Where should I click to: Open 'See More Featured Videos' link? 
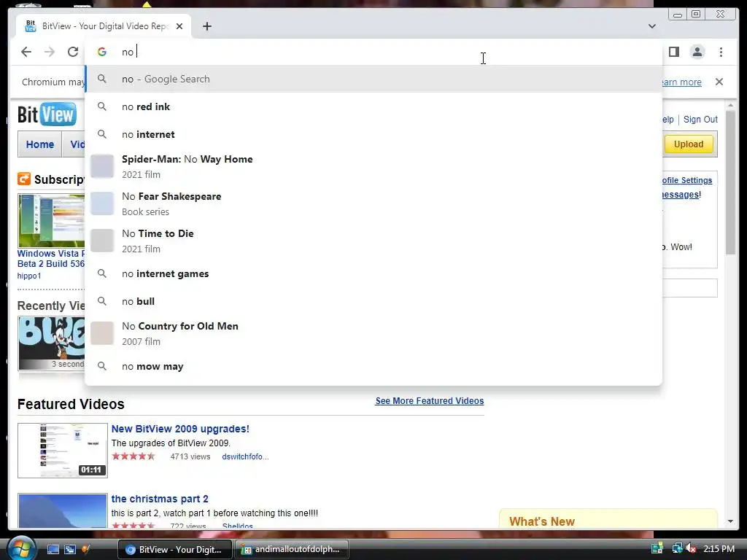[429, 401]
